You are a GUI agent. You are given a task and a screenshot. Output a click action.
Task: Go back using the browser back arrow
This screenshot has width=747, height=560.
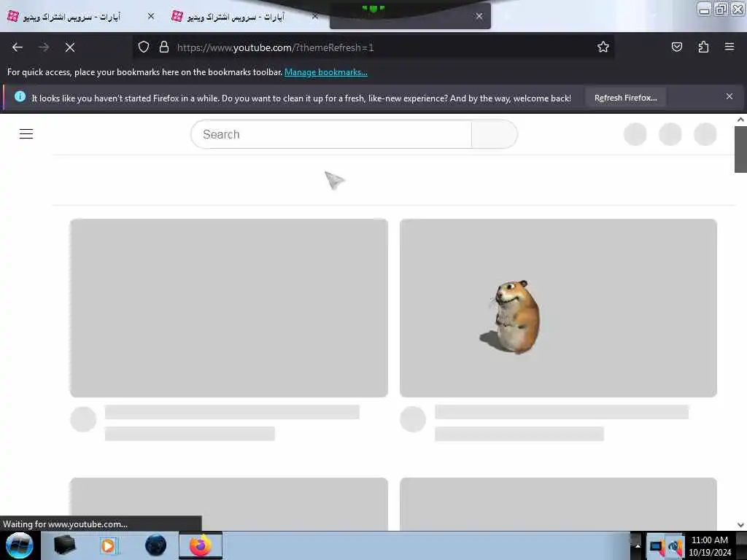18,47
